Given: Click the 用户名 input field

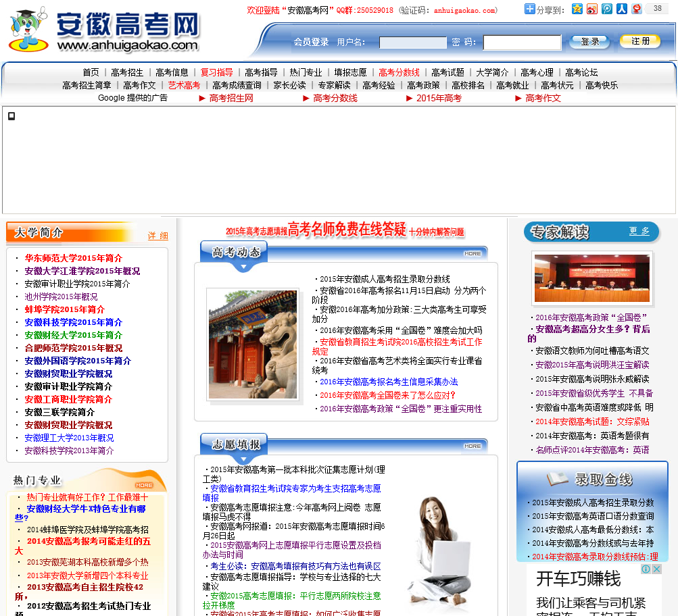Looking at the screenshot, I should (x=413, y=43).
